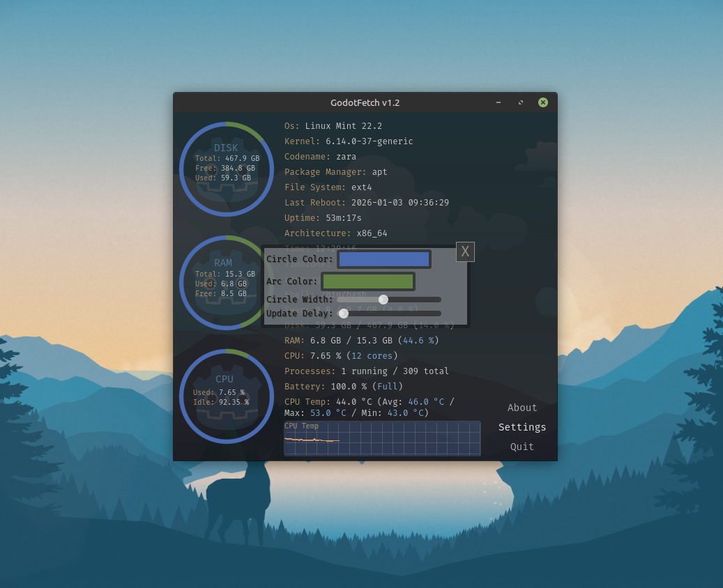This screenshot has height=588, width=723.
Task: Click the DISK usage circle gauge
Action: pos(227,169)
